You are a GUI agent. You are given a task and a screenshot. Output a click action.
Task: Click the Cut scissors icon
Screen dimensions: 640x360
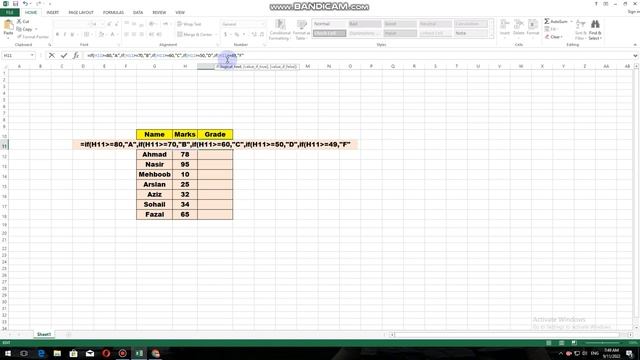[19, 21]
